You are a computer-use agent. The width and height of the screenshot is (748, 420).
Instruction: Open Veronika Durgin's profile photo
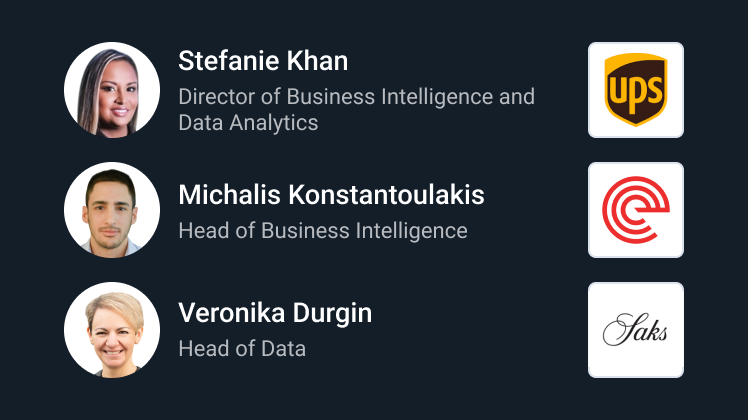click(x=112, y=330)
